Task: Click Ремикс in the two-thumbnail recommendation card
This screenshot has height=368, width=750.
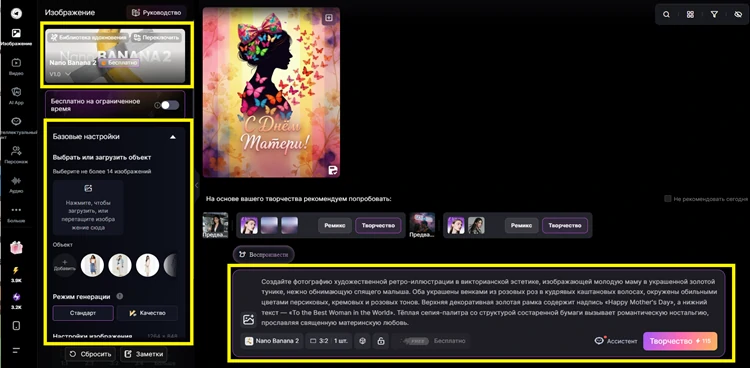Action: click(521, 225)
